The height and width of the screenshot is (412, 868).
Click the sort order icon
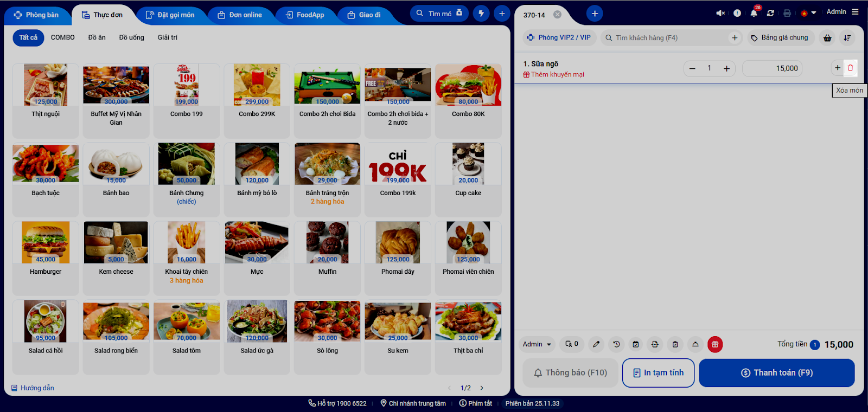click(x=847, y=38)
